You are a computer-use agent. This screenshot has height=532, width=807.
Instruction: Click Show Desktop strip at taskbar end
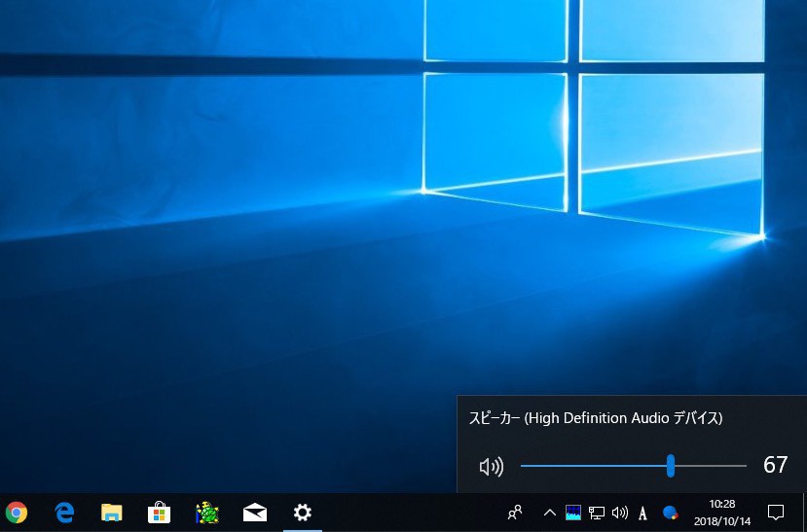click(805, 513)
